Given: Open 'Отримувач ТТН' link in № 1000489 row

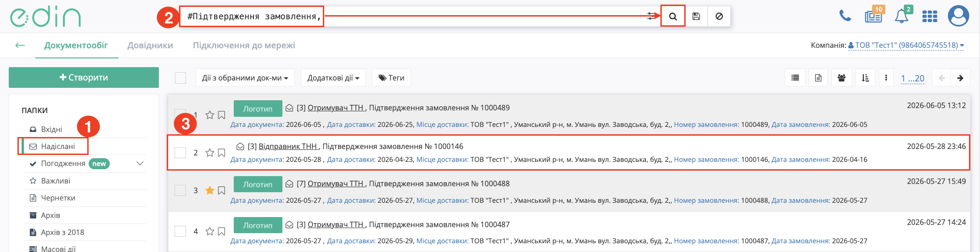Looking at the screenshot, I should point(336,108).
